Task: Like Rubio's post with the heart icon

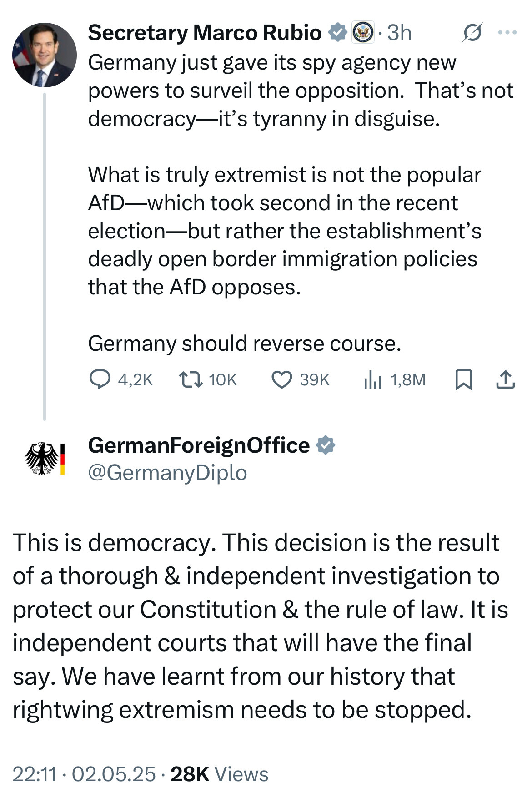Action: pos(282,379)
